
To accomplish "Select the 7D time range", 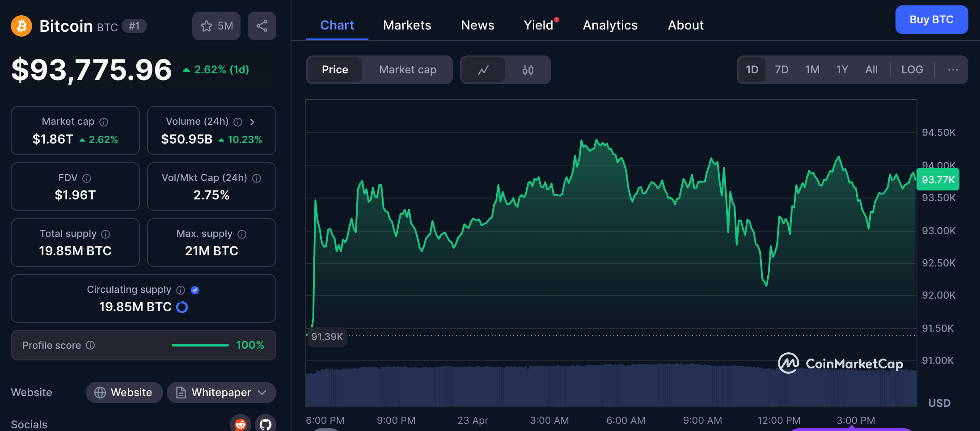I will click(x=781, y=70).
